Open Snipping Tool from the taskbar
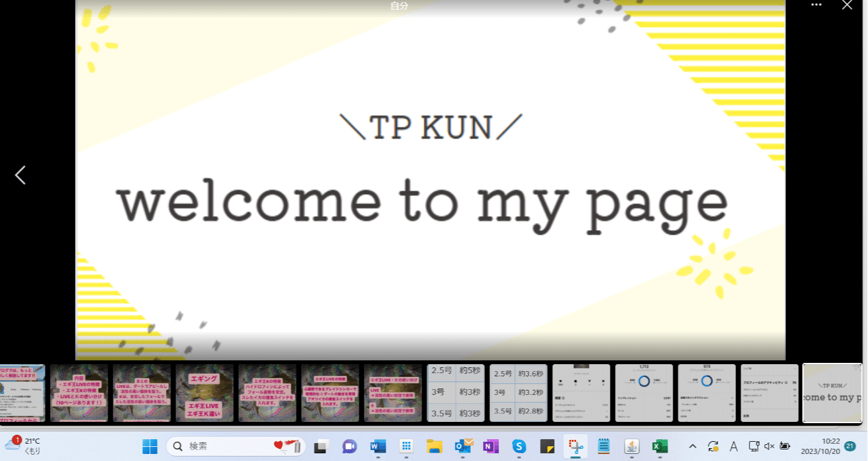The width and height of the screenshot is (868, 461). [574, 446]
